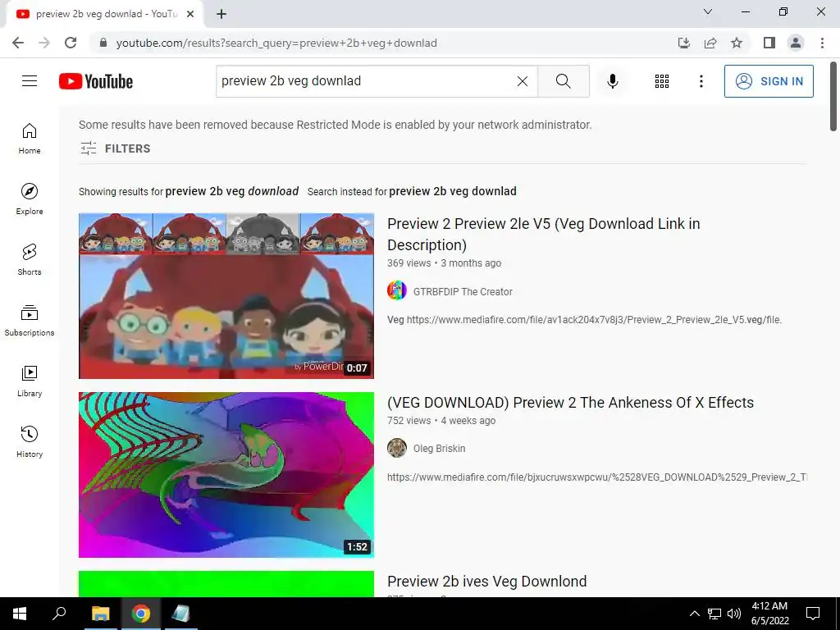Click the browser forward arrow

click(x=44, y=43)
